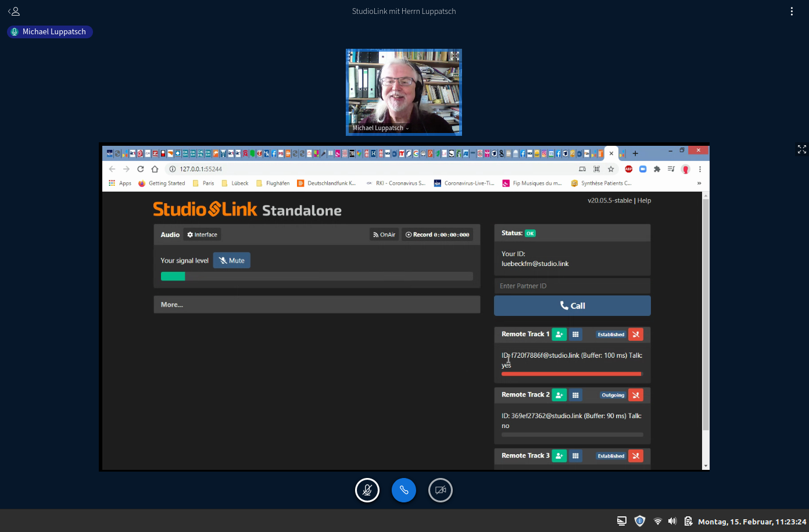Expand the More... section
Image resolution: width=809 pixels, height=532 pixels.
[317, 304]
